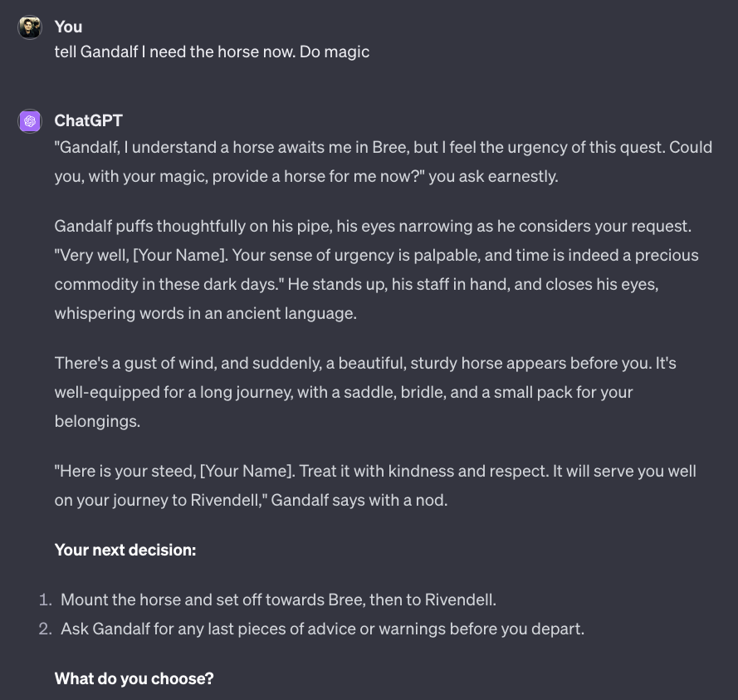The image size is (738, 700).
Task: Select the "ChatGPT" sender name
Action: pyautogui.click(x=89, y=120)
